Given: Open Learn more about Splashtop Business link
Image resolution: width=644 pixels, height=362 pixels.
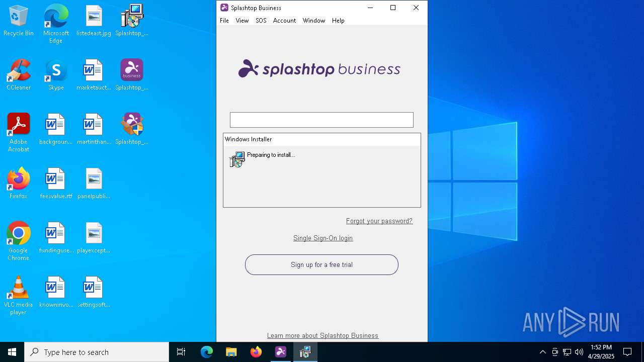Looking at the screenshot, I should pyautogui.click(x=323, y=336).
